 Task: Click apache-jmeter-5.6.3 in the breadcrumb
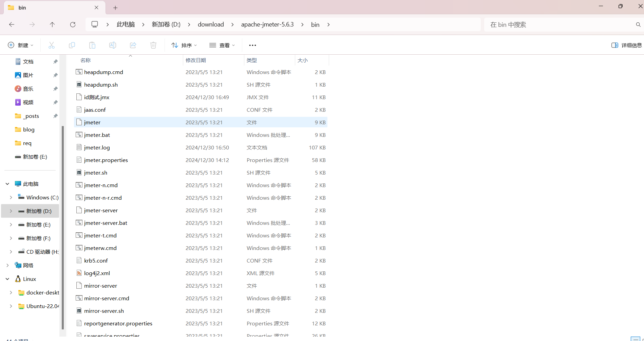pos(267,24)
